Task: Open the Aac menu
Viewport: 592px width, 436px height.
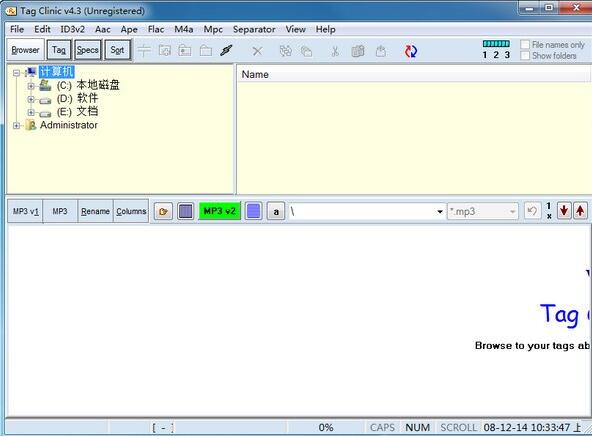Action: click(103, 29)
